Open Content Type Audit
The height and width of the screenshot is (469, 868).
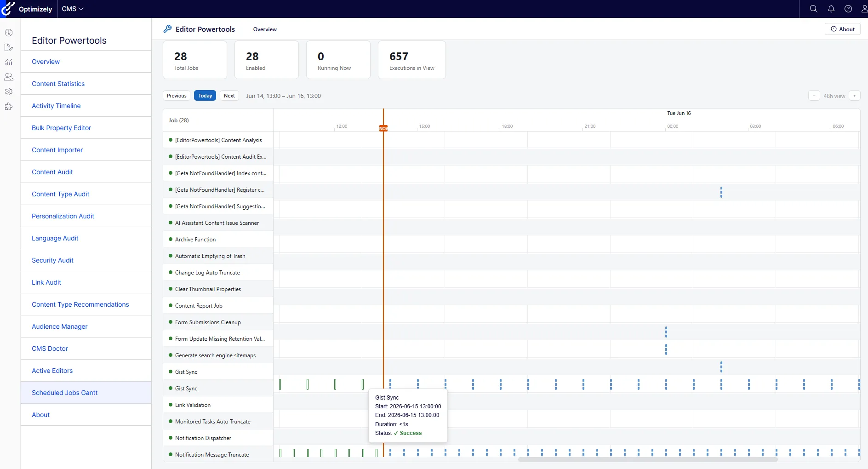86,194
